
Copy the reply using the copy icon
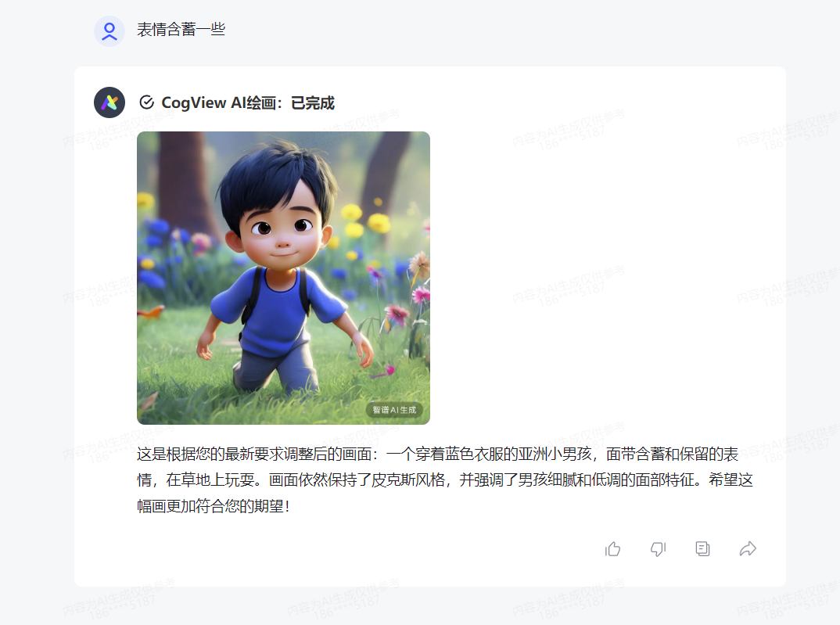[x=702, y=549]
